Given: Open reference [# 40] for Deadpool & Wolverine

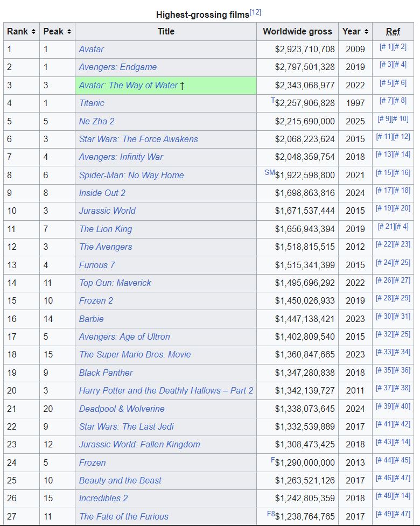Looking at the screenshot, I should (402, 406).
